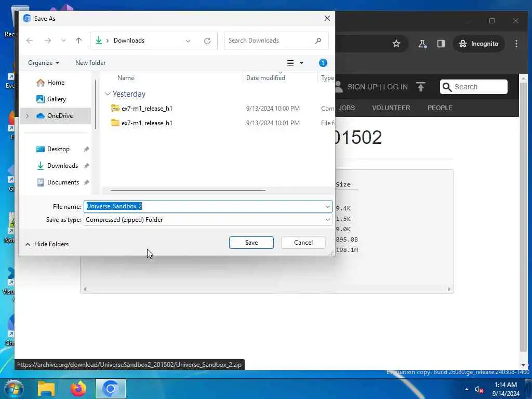Open the PEOPLE tab on archive.org
This screenshot has height=399, width=532.
440,108
